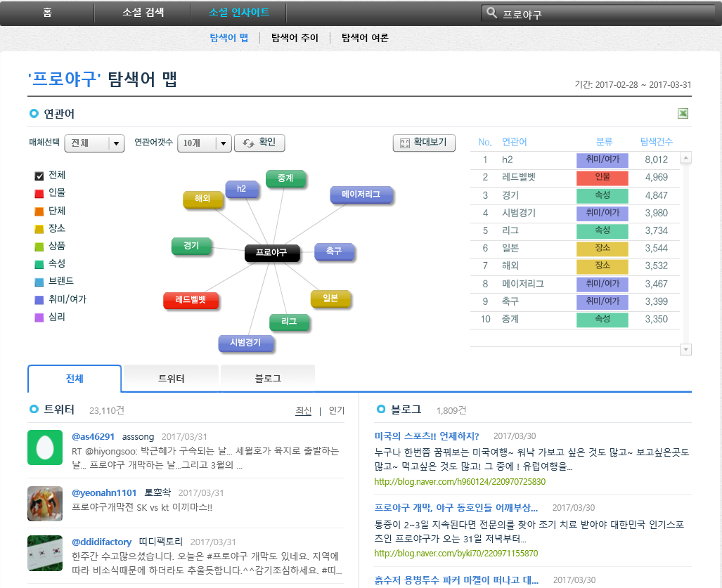Open the 소셜 인사이트 menu
This screenshot has height=588, width=722.
click(x=239, y=13)
